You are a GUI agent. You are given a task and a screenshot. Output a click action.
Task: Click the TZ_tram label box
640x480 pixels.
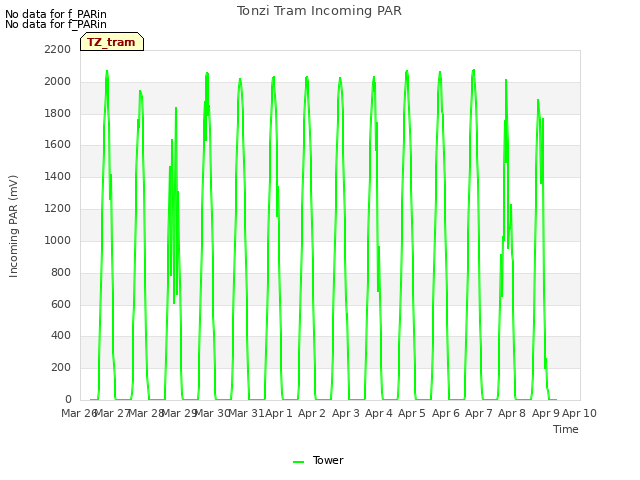pos(112,42)
